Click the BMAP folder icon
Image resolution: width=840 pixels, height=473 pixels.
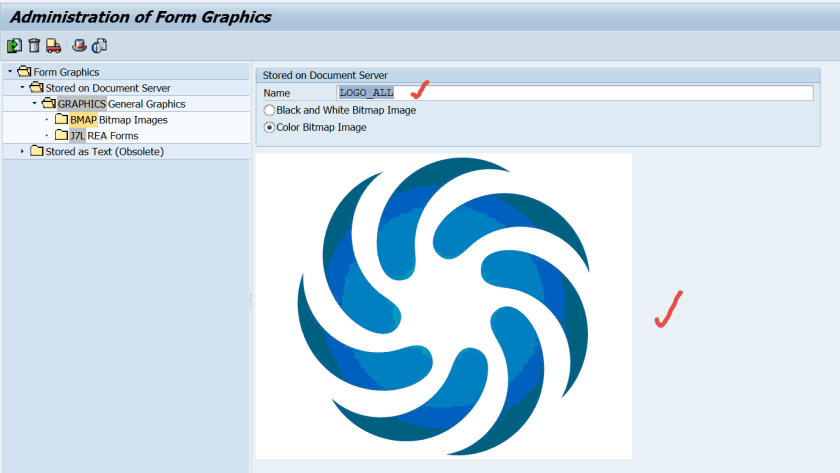tap(62, 119)
